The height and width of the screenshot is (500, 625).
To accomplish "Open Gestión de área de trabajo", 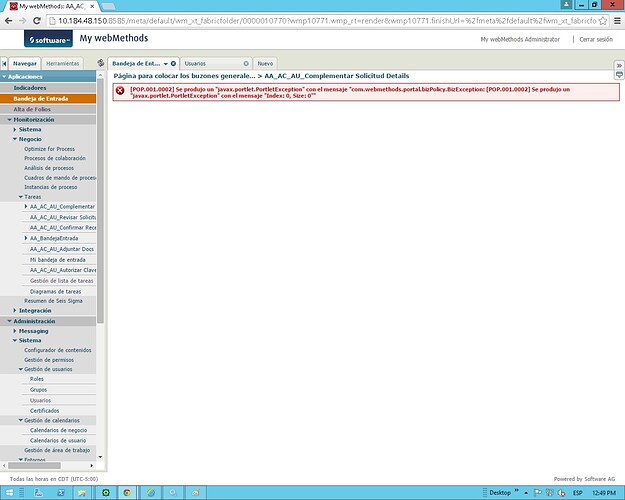I will [57, 450].
